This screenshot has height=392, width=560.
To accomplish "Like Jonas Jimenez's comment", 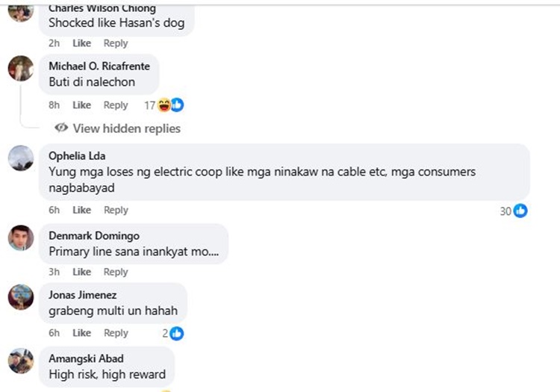I will 82,333.
